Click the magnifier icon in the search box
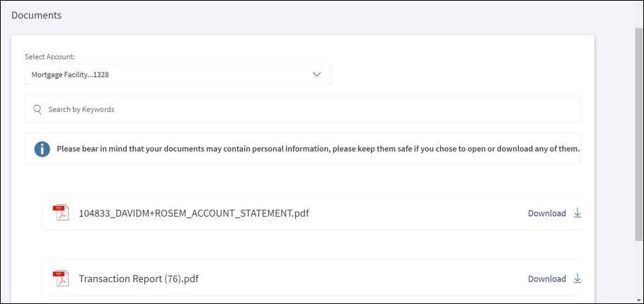644x304 pixels. point(38,109)
